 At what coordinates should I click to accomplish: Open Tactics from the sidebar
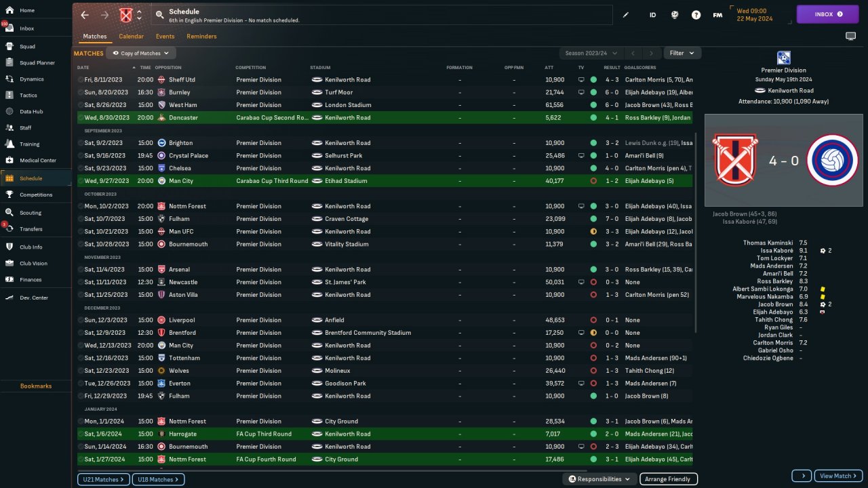tap(35, 96)
